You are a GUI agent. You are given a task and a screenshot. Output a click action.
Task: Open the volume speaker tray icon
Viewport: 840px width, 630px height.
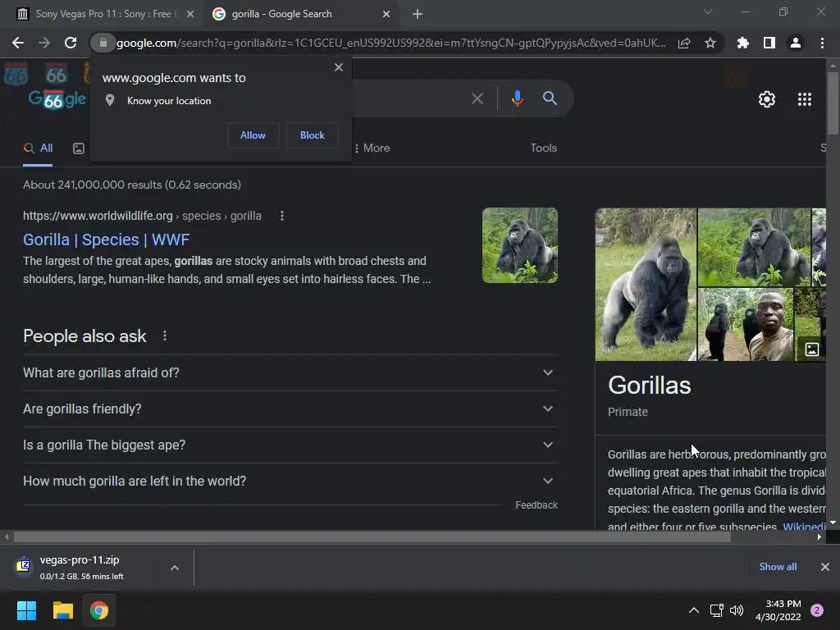coord(737,610)
